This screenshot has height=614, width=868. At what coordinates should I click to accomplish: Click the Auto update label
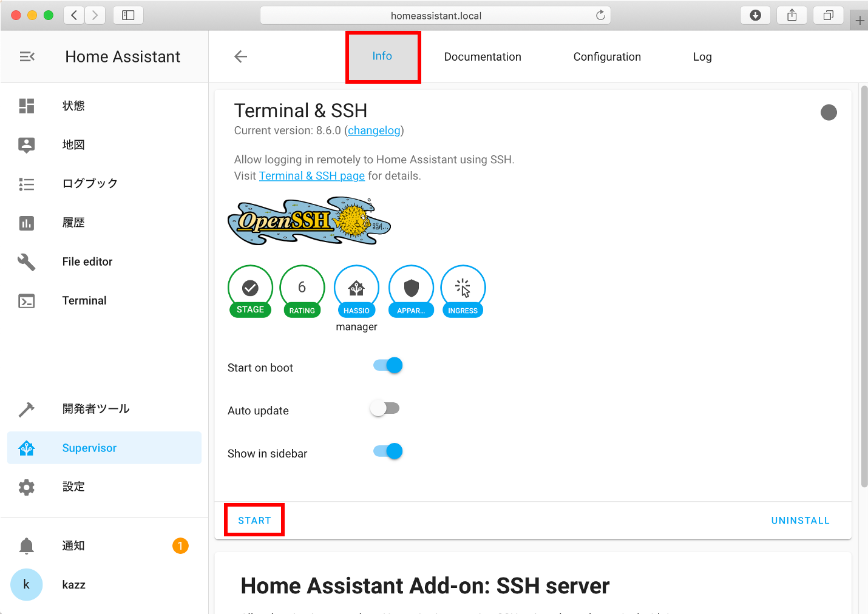(258, 411)
